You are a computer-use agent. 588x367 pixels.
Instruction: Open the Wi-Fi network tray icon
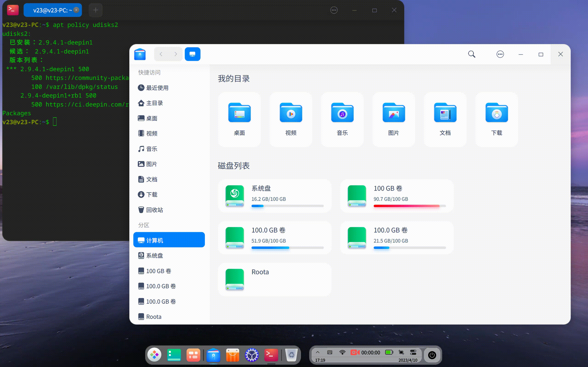[342, 352]
